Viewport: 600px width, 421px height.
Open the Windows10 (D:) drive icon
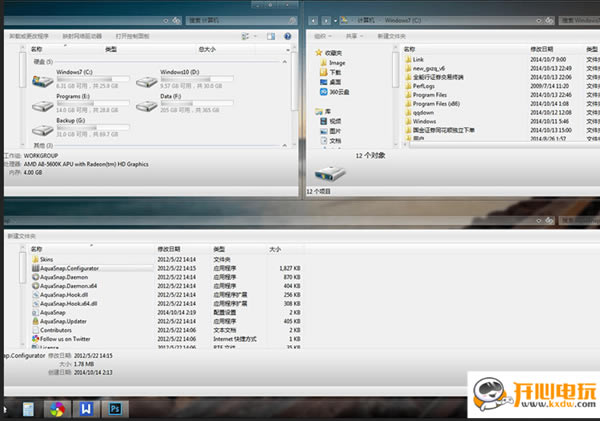(x=147, y=81)
